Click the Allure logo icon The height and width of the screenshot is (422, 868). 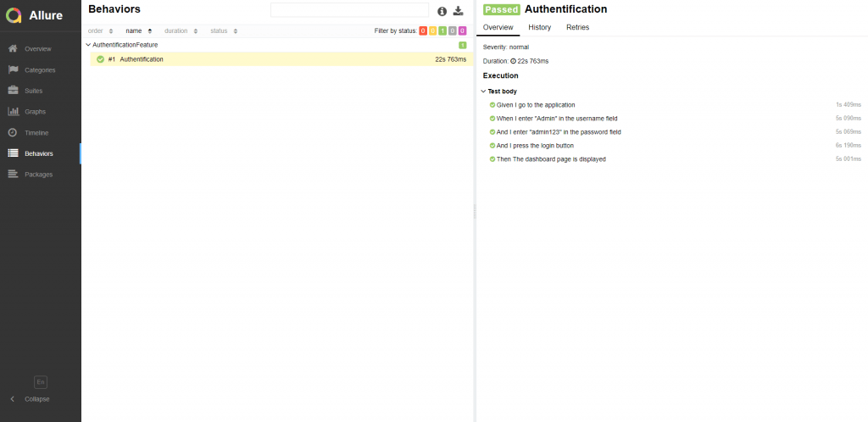(x=14, y=15)
